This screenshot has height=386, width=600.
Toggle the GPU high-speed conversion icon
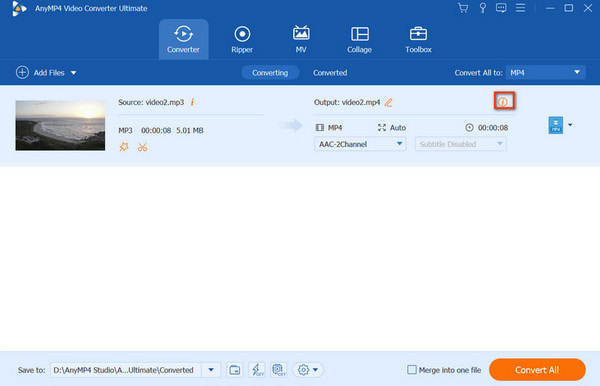coord(279,370)
